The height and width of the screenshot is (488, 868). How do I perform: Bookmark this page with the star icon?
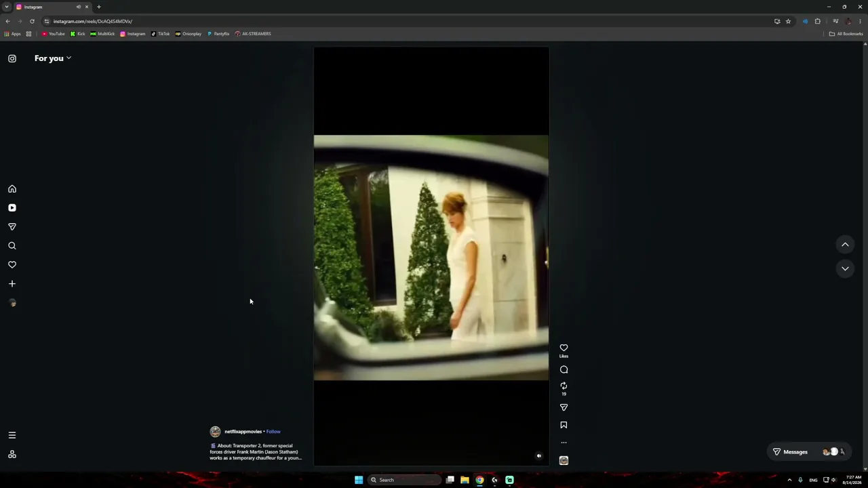788,21
